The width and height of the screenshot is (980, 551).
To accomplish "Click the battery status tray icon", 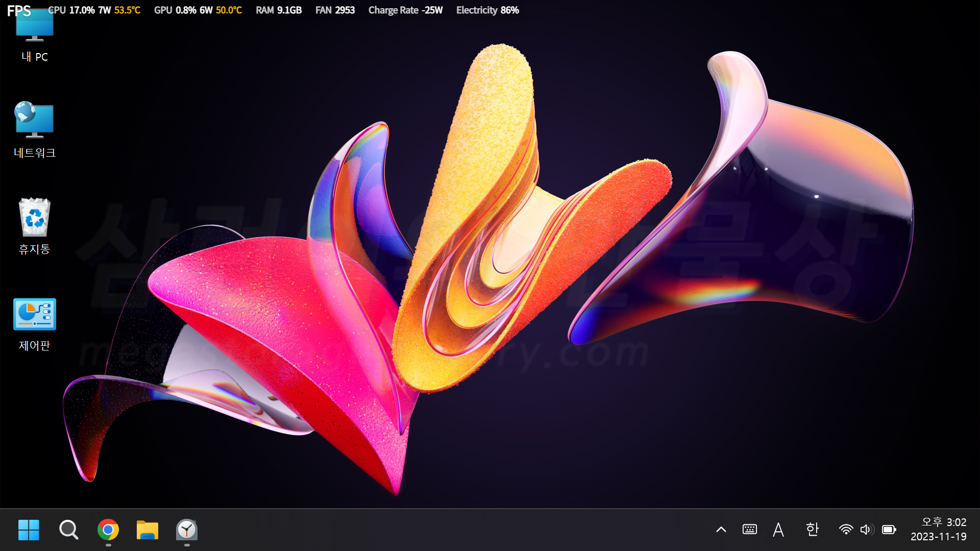I will pos(889,530).
